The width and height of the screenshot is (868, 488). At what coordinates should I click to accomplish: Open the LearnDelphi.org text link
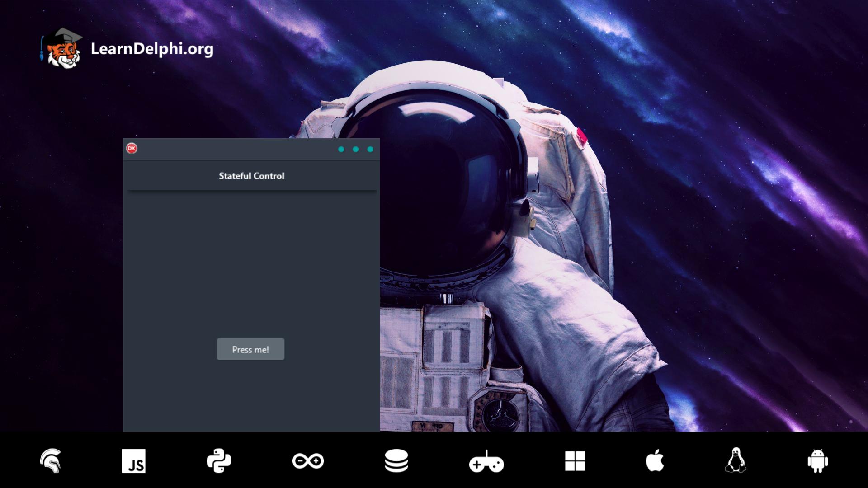pos(152,50)
